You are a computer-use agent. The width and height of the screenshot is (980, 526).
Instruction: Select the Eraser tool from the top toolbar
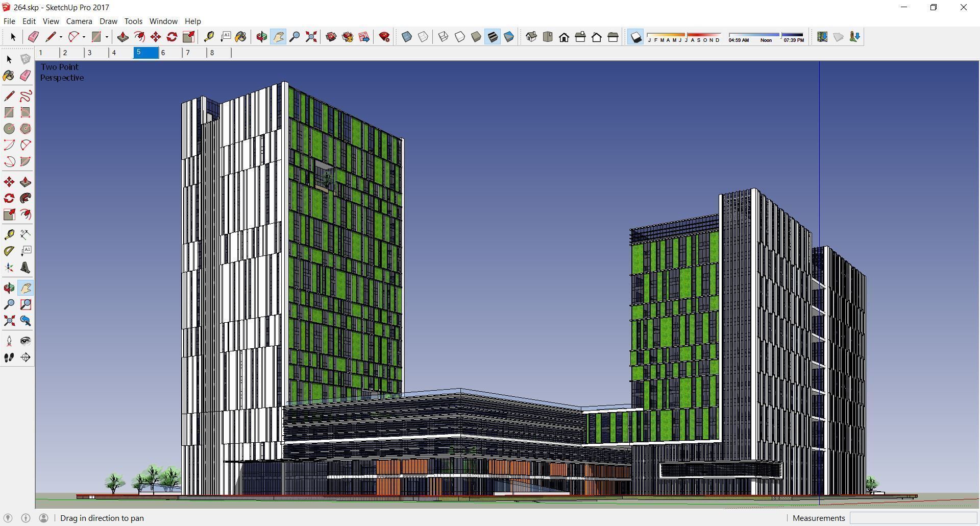point(33,36)
